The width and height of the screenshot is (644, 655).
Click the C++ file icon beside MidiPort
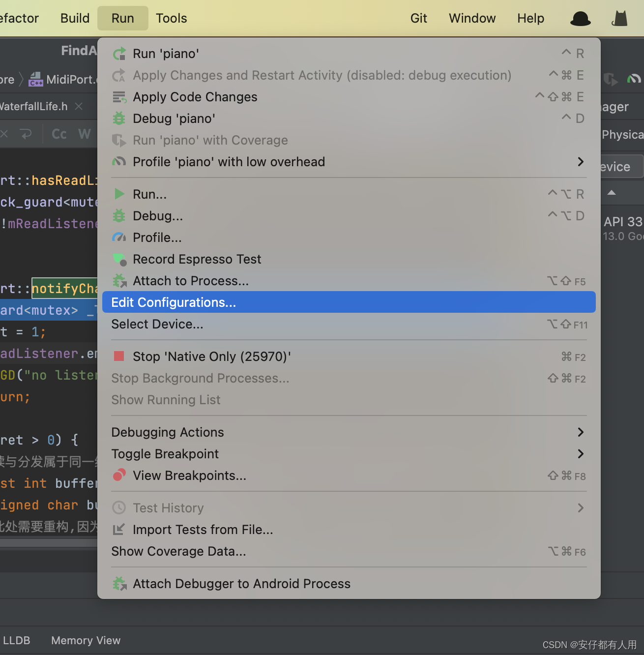pyautogui.click(x=36, y=79)
